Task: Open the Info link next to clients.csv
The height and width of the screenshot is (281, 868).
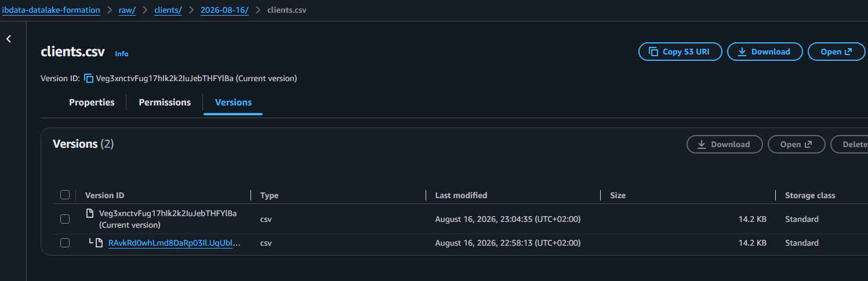Action: tap(122, 54)
